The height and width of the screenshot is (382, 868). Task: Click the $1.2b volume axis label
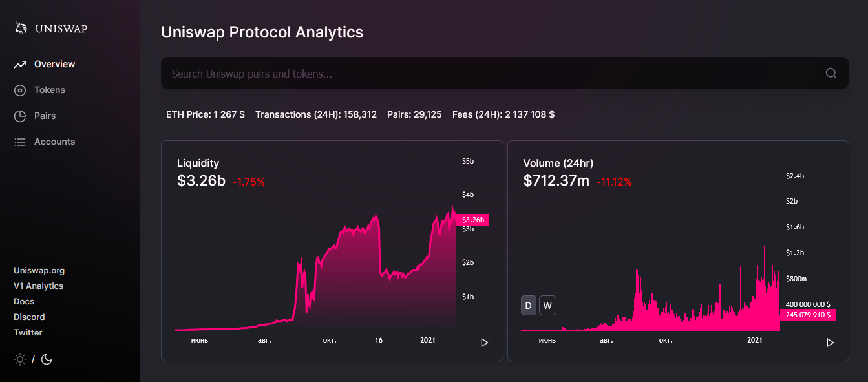795,253
